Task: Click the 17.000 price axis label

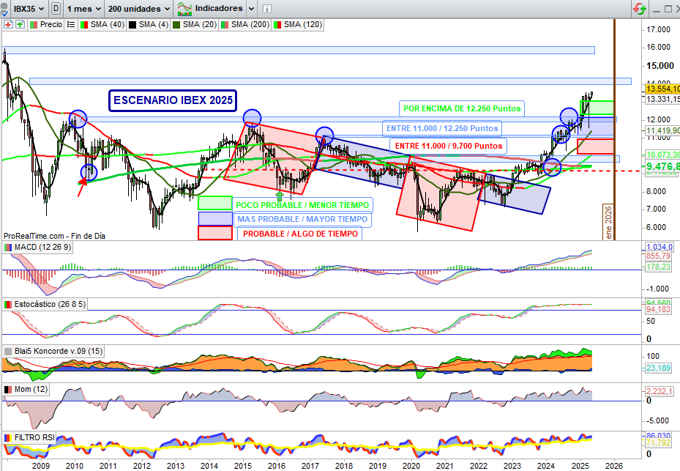Action: click(658, 29)
